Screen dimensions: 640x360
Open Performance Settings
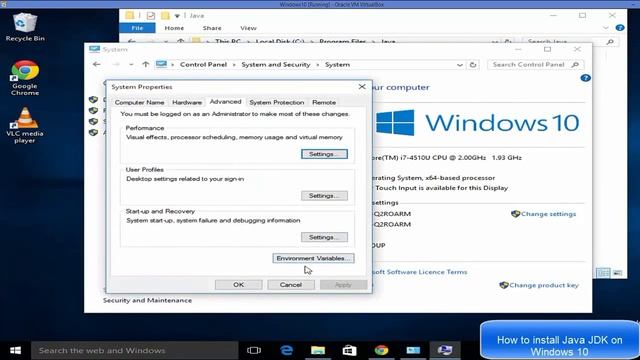point(324,154)
